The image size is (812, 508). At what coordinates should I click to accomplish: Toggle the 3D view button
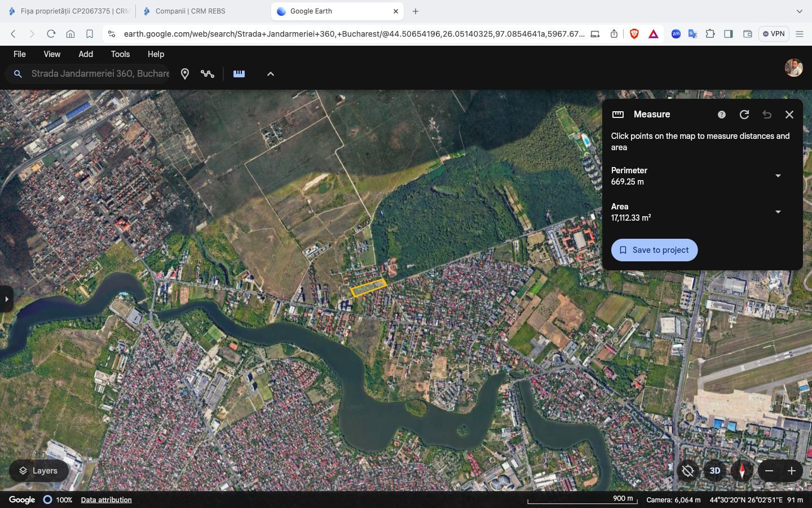point(714,471)
